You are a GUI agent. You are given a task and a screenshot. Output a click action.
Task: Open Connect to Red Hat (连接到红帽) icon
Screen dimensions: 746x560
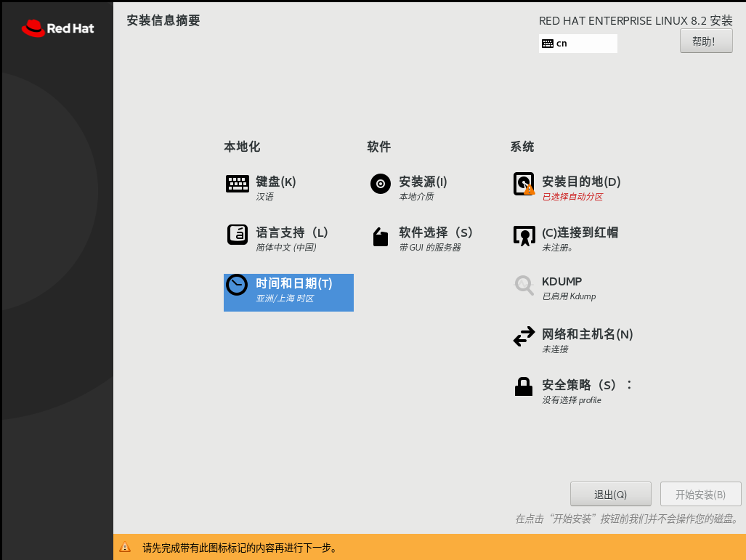[523, 235]
